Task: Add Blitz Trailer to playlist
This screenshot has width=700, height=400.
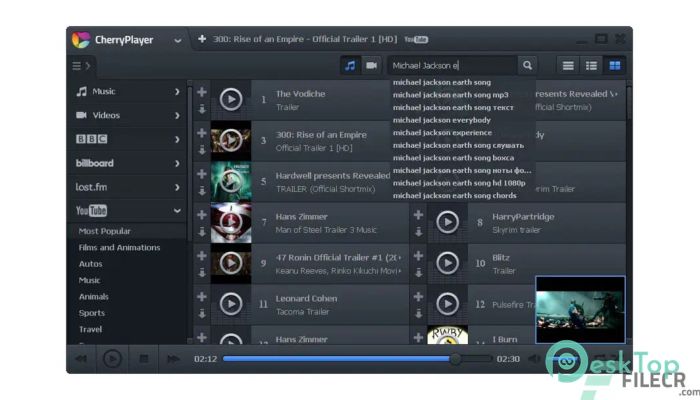Action: point(418,256)
